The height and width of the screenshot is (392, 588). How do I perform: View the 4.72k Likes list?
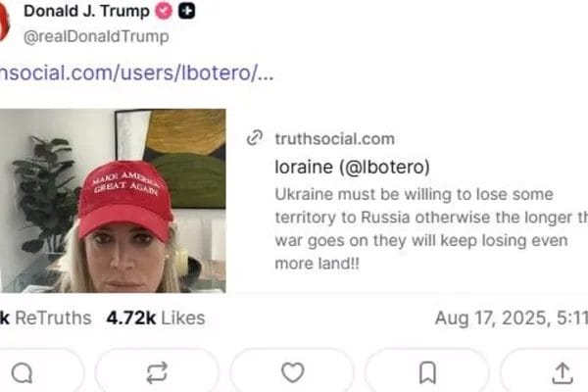[x=156, y=318]
